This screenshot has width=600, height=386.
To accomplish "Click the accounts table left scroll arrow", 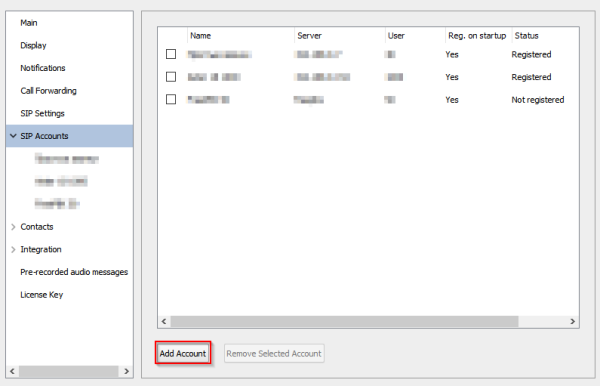I will (x=164, y=321).
